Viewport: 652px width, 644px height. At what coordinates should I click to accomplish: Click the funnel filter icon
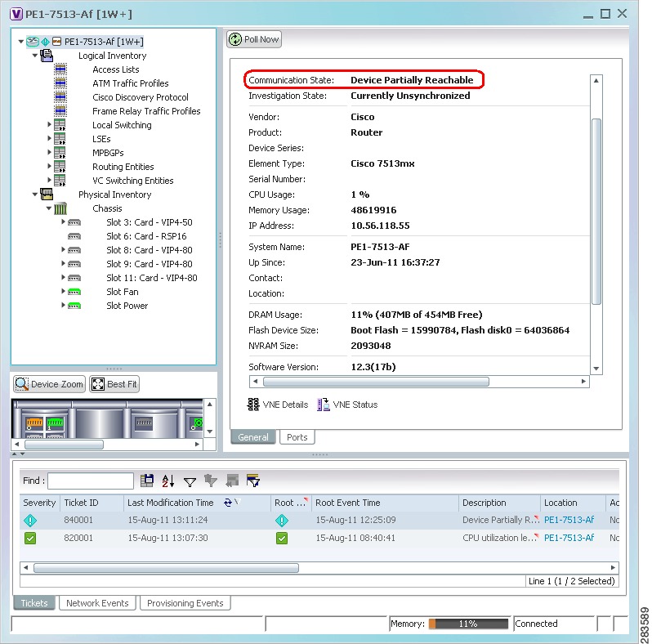(x=190, y=481)
